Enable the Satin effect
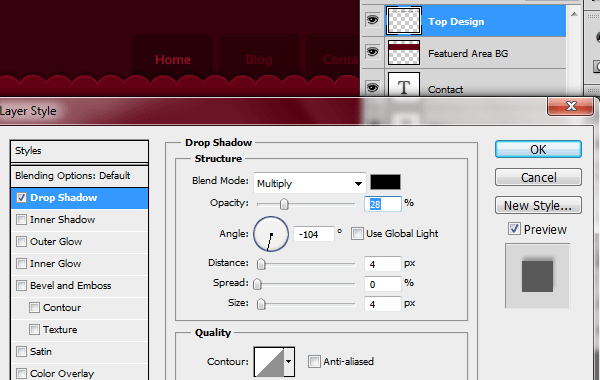Viewport: 600px width, 380px height. [x=21, y=351]
